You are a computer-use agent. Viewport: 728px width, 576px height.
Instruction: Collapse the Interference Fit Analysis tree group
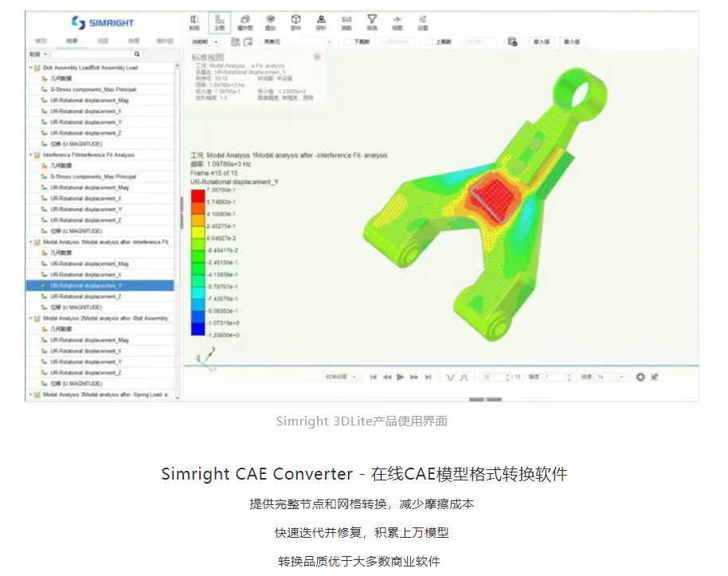tap(30, 155)
